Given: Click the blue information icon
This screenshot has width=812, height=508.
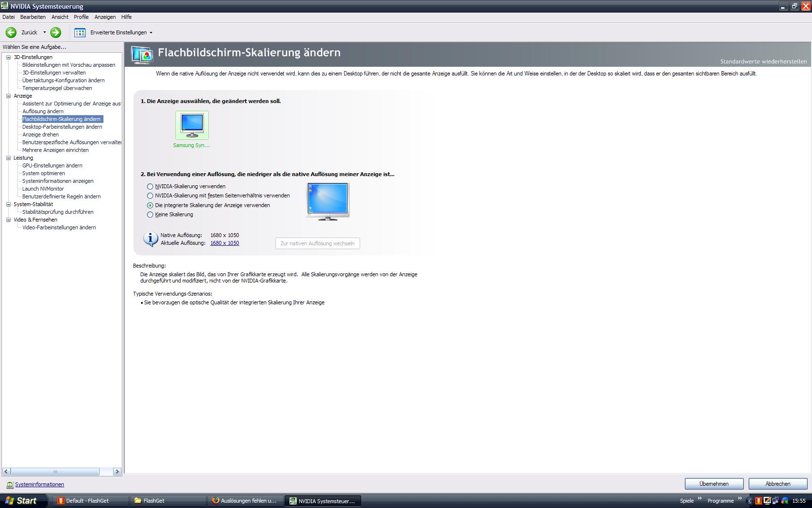Looking at the screenshot, I should point(150,239).
